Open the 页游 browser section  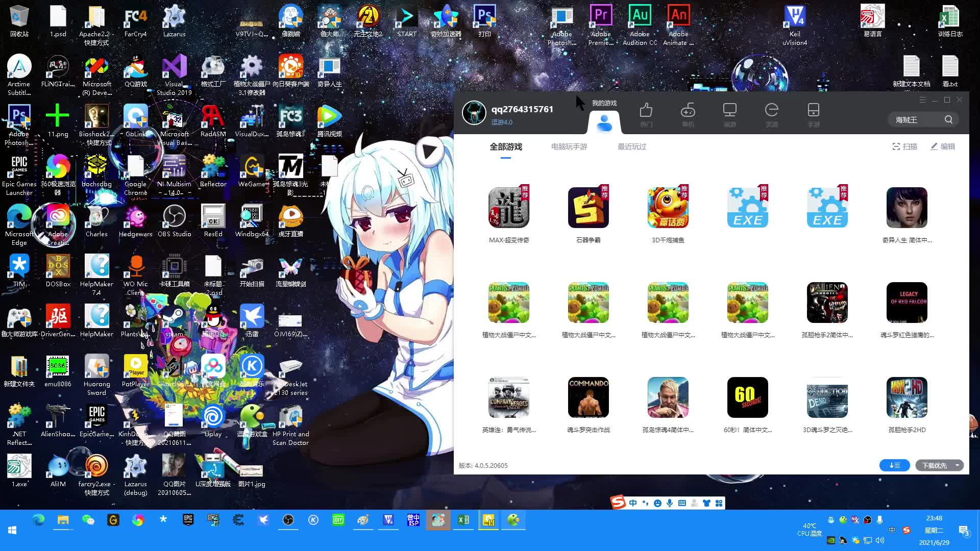(772, 114)
